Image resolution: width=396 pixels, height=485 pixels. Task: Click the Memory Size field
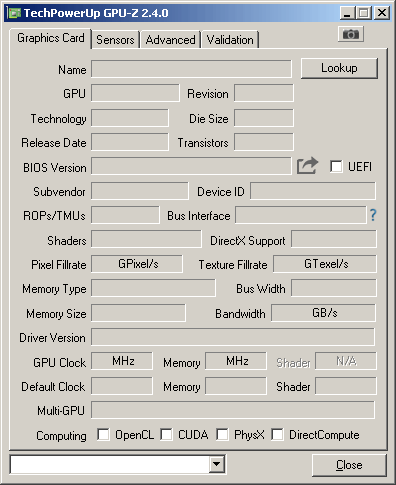point(138,313)
